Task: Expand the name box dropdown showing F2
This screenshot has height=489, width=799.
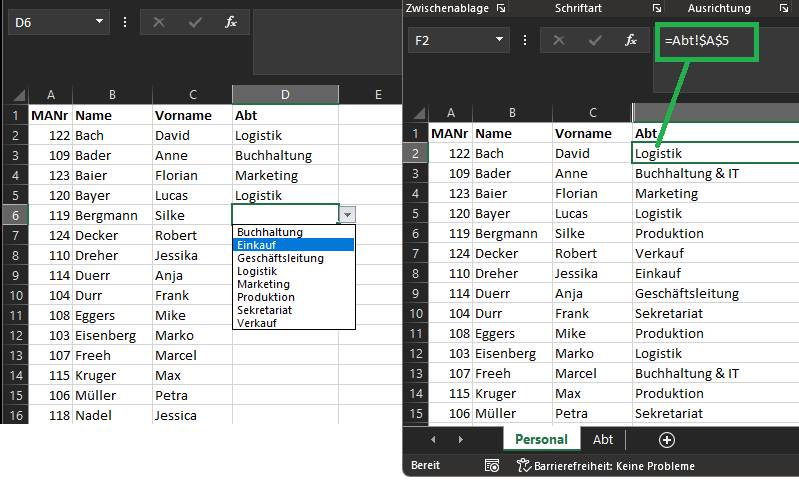Action: pos(498,40)
